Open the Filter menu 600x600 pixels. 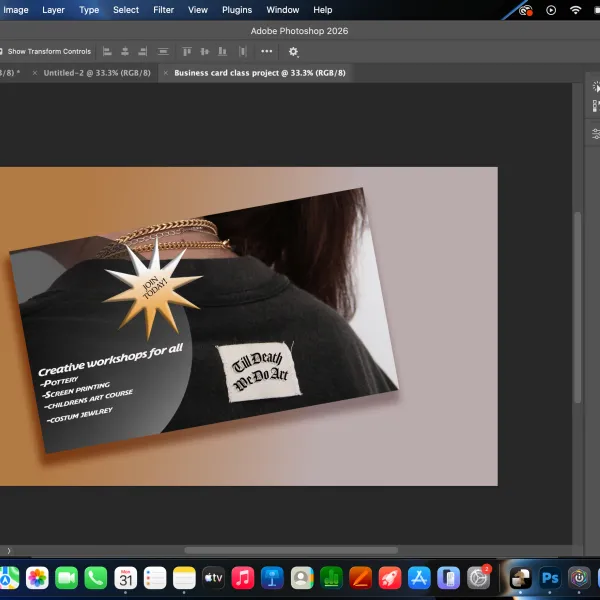pos(163,10)
